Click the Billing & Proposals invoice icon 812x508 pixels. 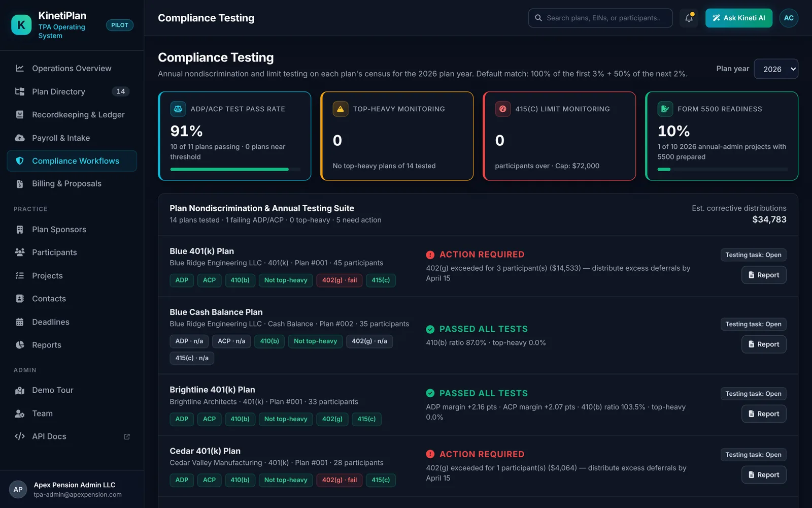(x=20, y=184)
